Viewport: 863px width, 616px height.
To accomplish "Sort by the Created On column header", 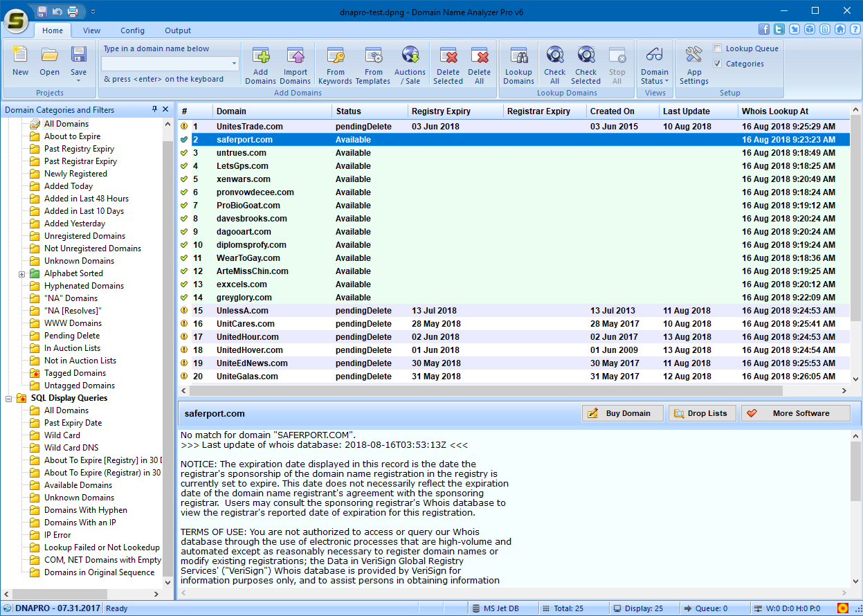I will [x=623, y=111].
